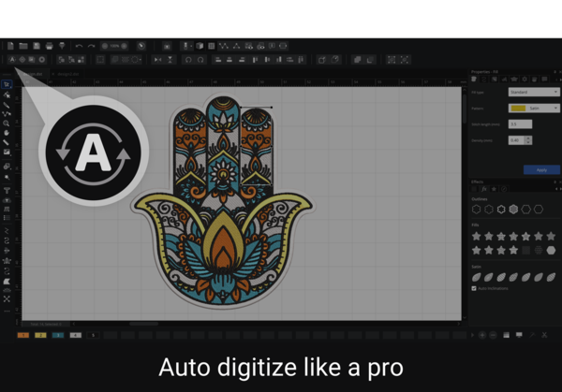Click the Save file icon
The height and width of the screenshot is (392, 562).
point(37,45)
